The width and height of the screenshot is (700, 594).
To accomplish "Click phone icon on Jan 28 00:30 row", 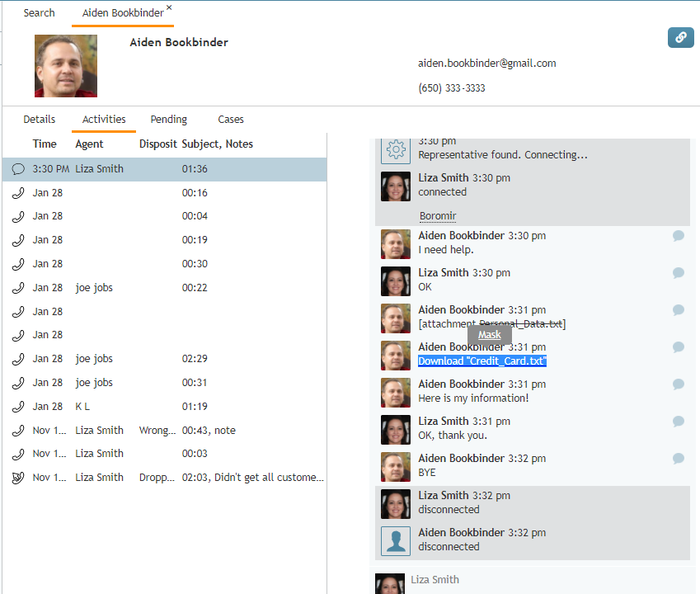I will point(18,264).
